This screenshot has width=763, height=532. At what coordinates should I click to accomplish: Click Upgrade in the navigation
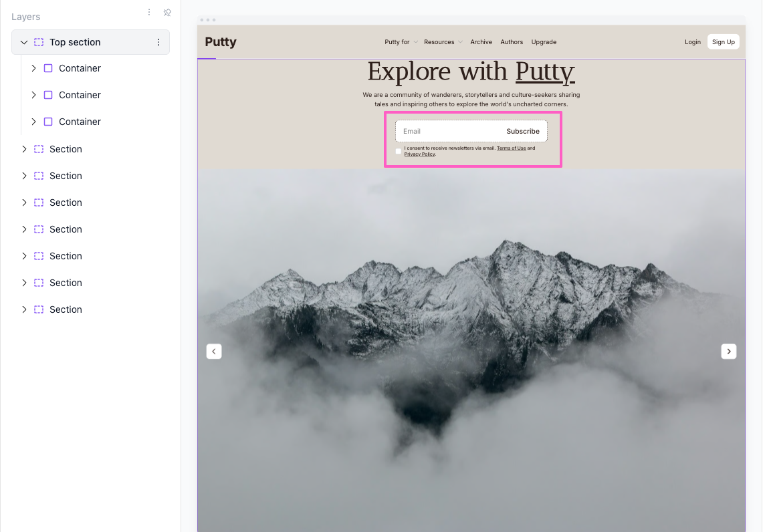tap(544, 42)
